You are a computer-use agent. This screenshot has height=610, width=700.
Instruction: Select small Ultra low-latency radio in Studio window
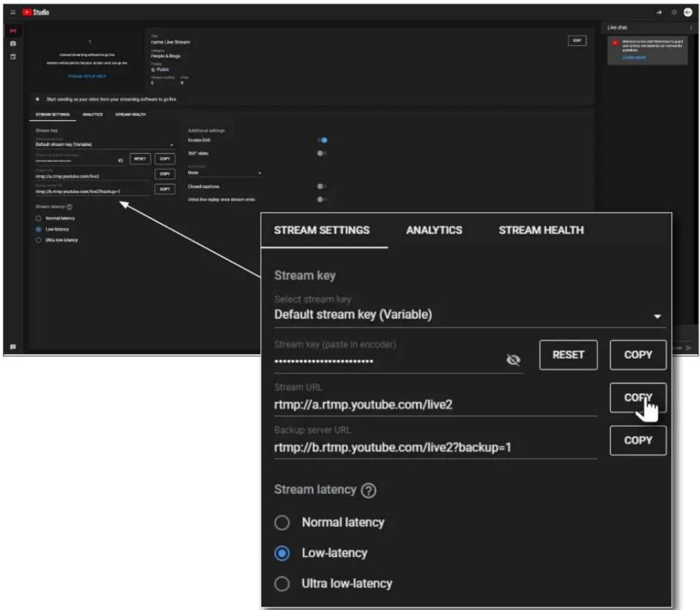pyautogui.click(x=38, y=240)
